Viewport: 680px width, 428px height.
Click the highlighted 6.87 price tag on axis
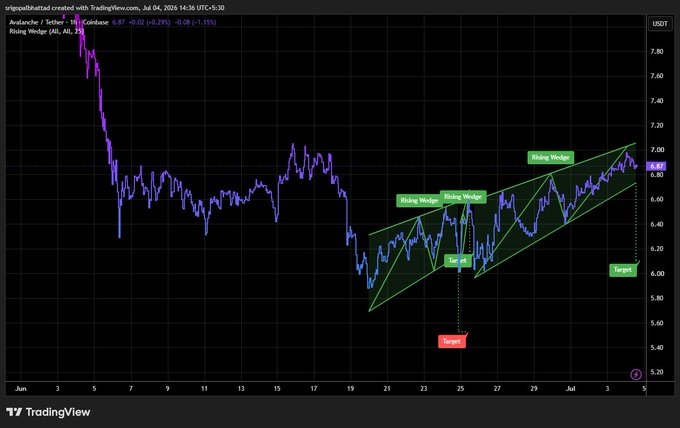click(x=657, y=166)
